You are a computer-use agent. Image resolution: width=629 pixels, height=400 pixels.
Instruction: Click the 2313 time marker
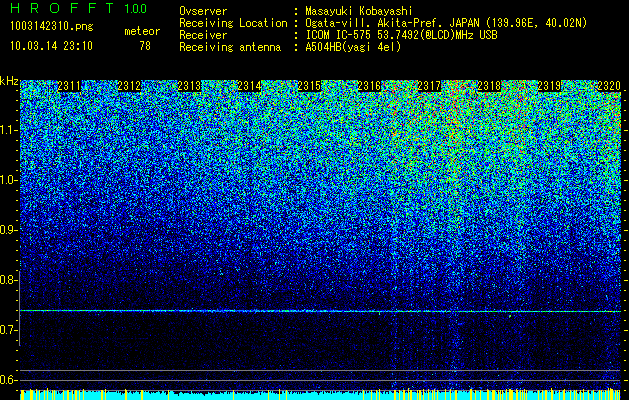[189, 86]
